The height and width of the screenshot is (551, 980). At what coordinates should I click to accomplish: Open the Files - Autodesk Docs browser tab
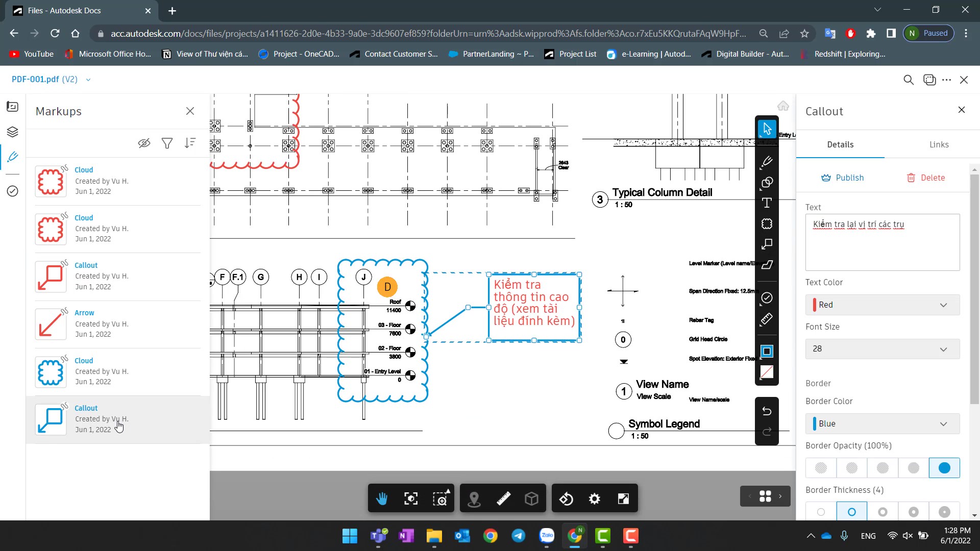tap(82, 11)
